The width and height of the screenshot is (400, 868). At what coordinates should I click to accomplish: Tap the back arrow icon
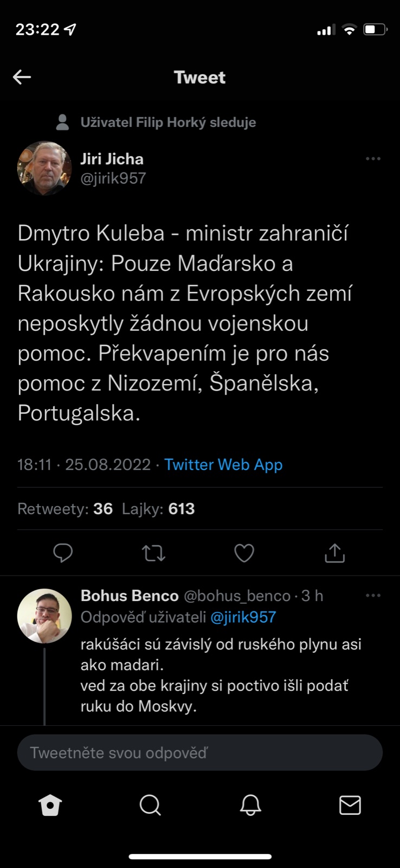(x=22, y=77)
